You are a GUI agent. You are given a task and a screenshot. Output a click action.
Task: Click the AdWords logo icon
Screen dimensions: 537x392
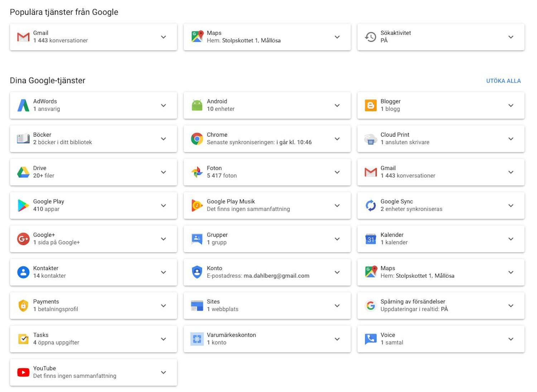23,106
